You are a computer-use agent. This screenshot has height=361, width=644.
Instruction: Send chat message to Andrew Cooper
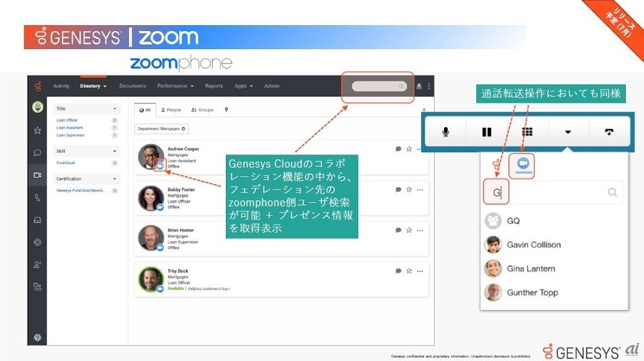point(398,149)
